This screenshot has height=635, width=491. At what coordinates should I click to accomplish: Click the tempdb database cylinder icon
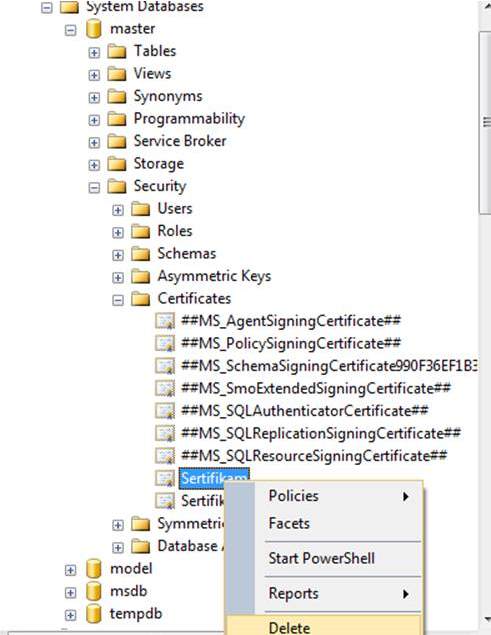pyautogui.click(x=94, y=614)
